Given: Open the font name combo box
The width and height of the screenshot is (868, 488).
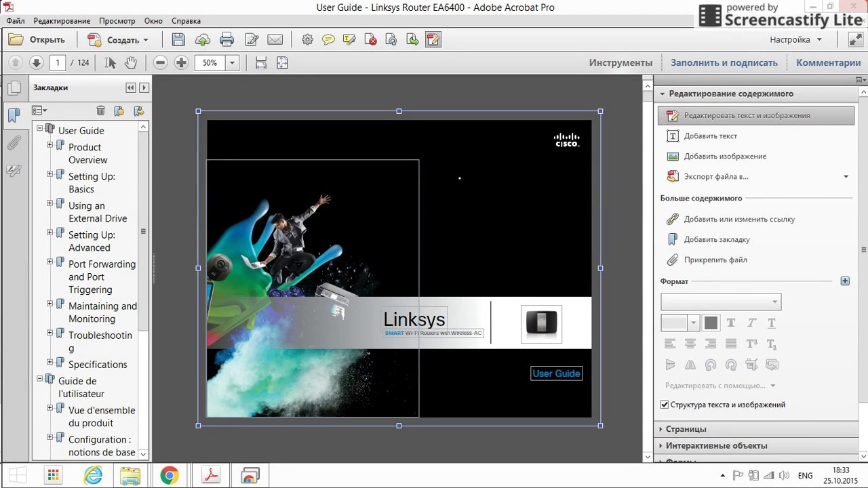Looking at the screenshot, I should pos(721,302).
